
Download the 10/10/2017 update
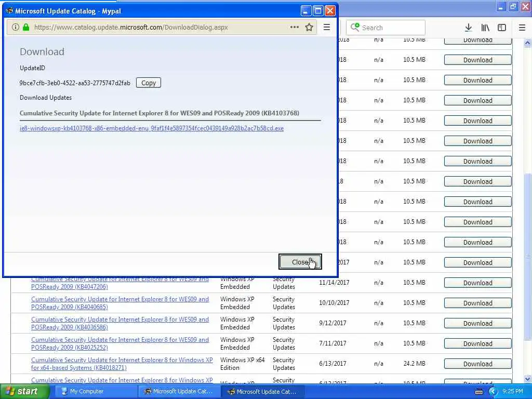(478, 303)
